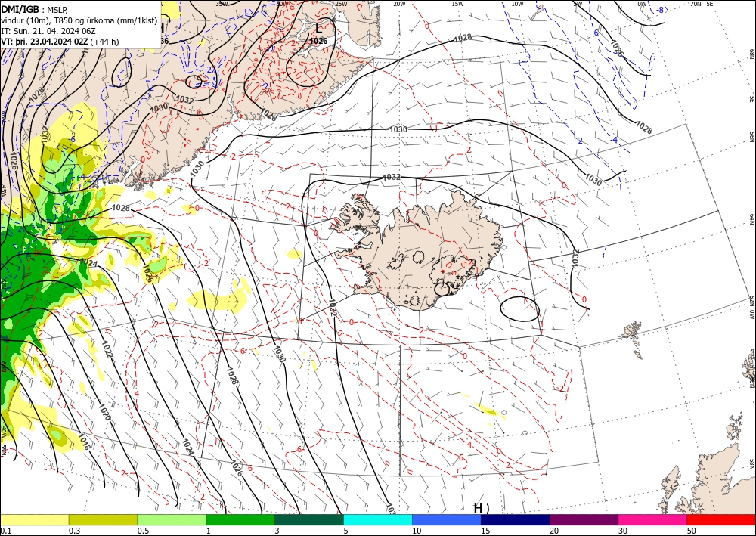Screen dimensions: 756x536
Task: Click the legend value label '0.3'
Action: pyautogui.click(x=74, y=531)
